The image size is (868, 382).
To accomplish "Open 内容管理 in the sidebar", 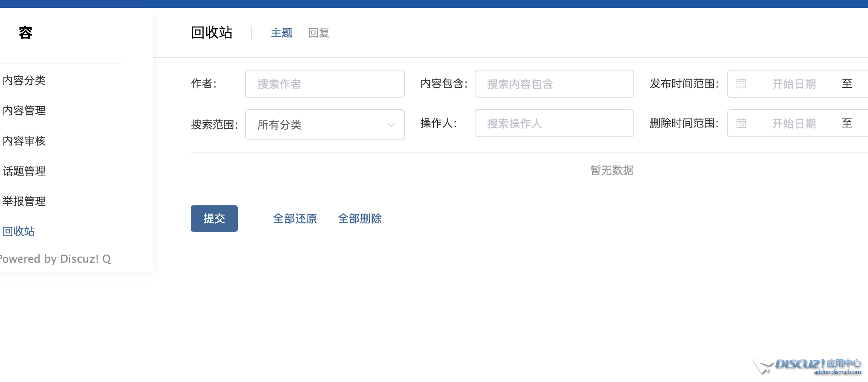I will pyautogui.click(x=24, y=111).
